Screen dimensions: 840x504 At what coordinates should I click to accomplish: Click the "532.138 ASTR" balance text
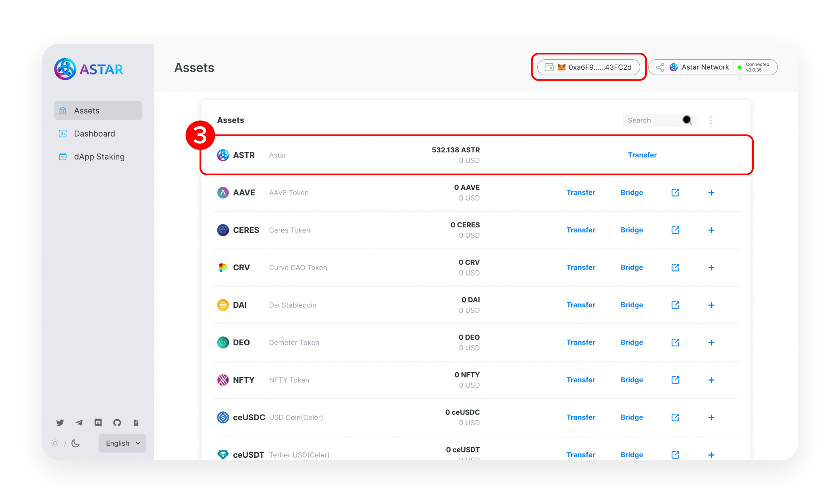pyautogui.click(x=456, y=150)
